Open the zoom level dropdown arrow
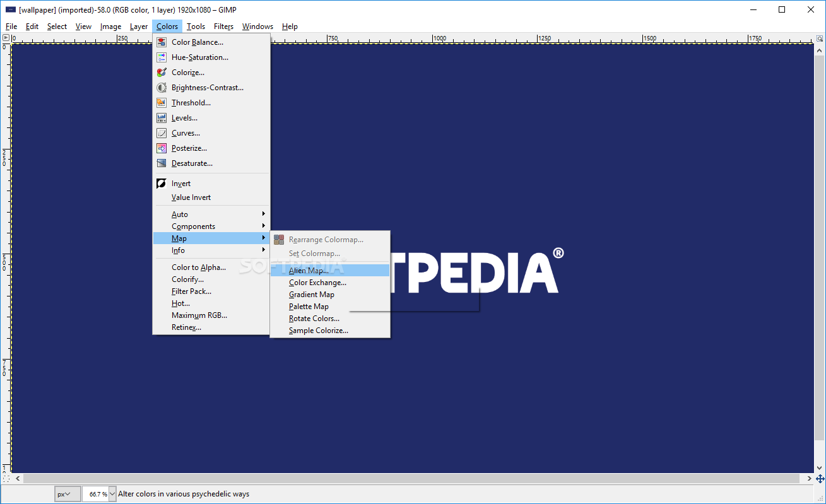The width and height of the screenshot is (826, 504). tap(112, 494)
